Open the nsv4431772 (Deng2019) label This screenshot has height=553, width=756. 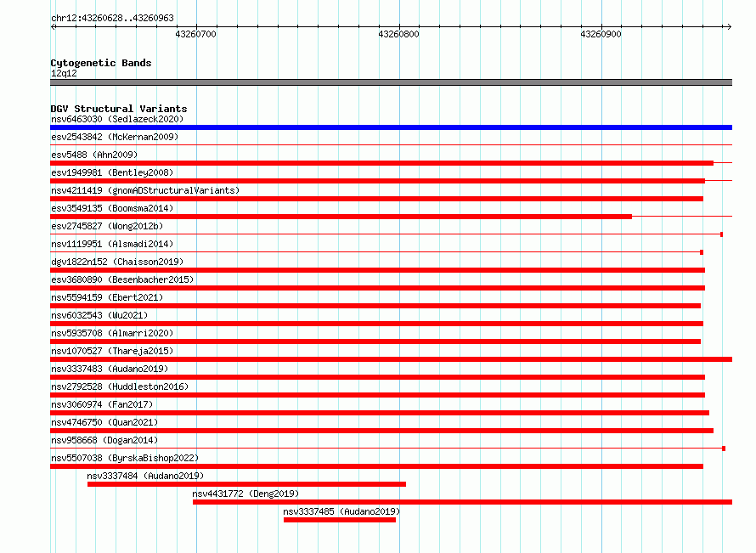pos(245,494)
